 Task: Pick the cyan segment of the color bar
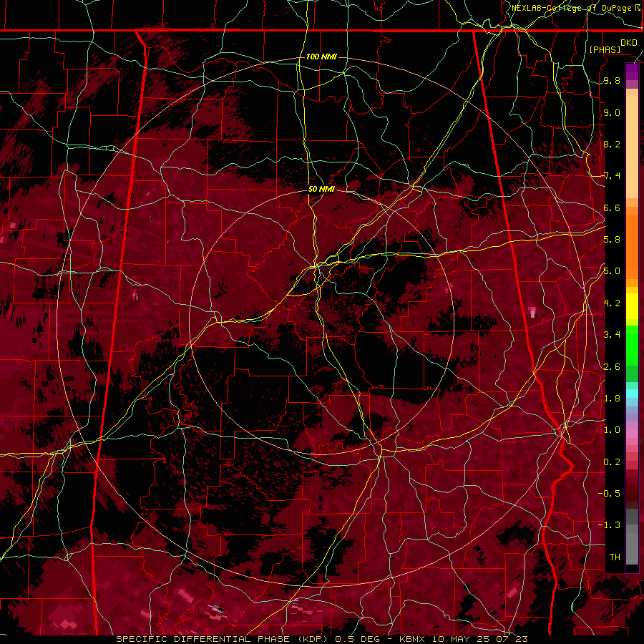(x=632, y=394)
